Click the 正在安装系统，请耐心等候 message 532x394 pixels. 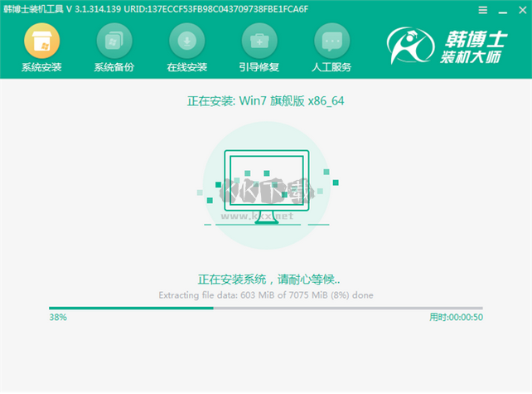click(268, 280)
